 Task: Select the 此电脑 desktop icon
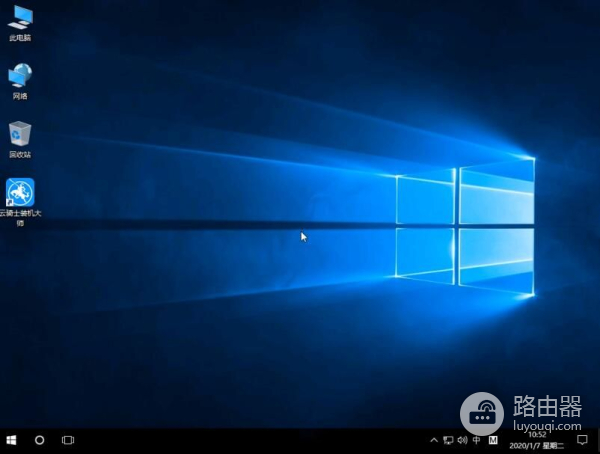coord(20,24)
